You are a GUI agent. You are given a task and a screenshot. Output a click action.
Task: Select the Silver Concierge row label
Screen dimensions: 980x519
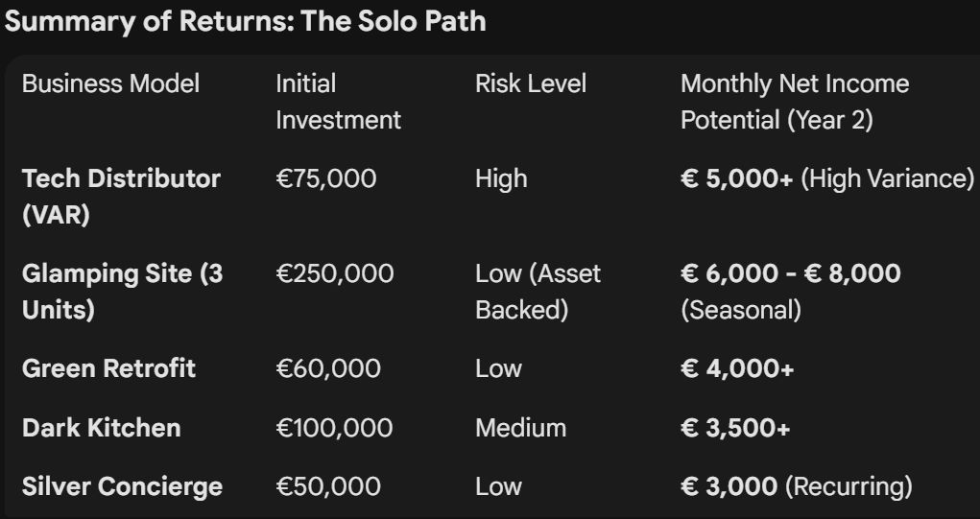(122, 486)
